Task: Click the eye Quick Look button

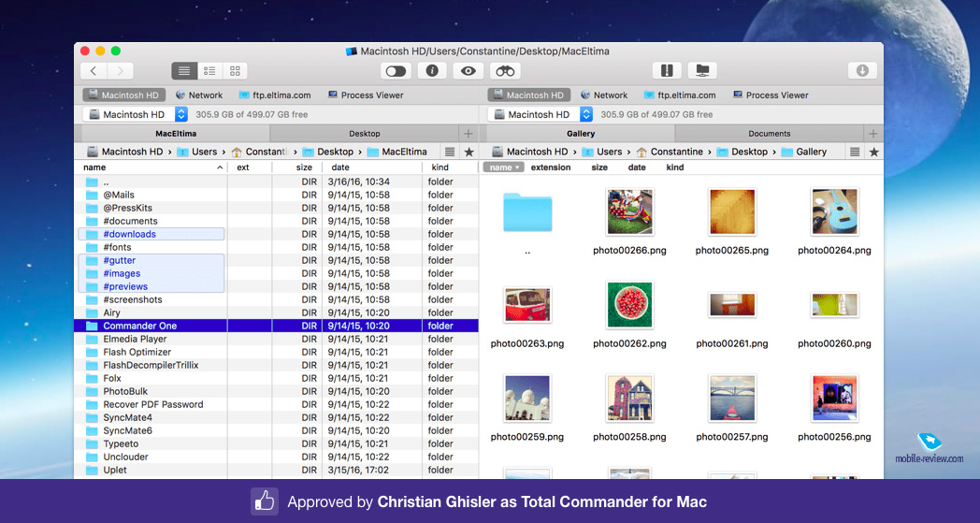Action: point(468,71)
